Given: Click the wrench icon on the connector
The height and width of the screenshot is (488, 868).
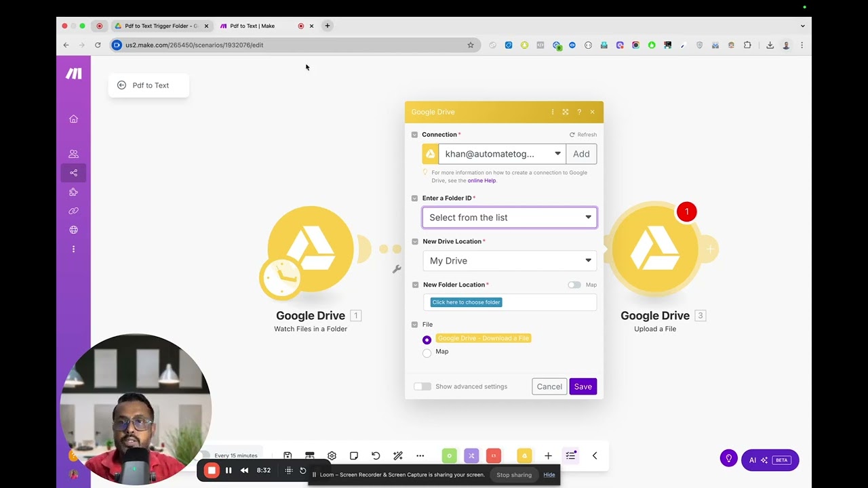Looking at the screenshot, I should pos(397,269).
